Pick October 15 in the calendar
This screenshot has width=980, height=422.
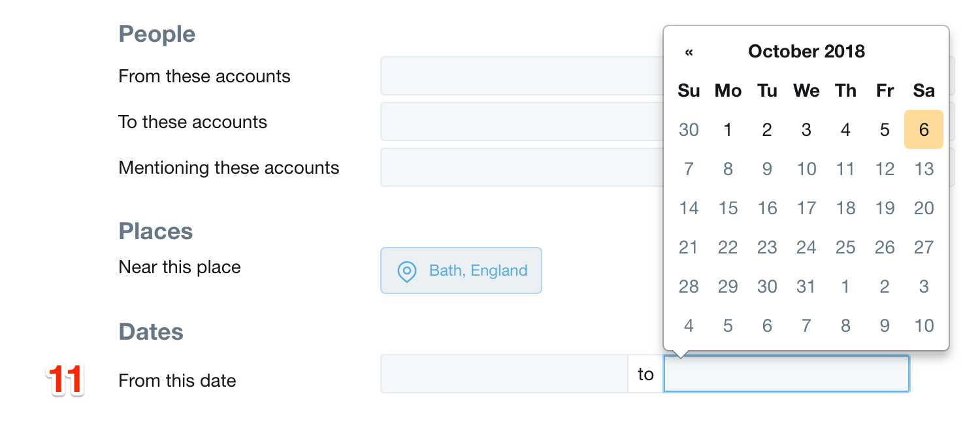[x=728, y=208]
